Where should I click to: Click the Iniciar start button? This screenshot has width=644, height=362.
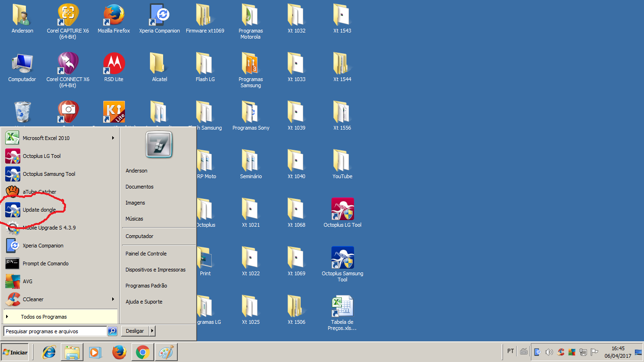click(x=15, y=352)
